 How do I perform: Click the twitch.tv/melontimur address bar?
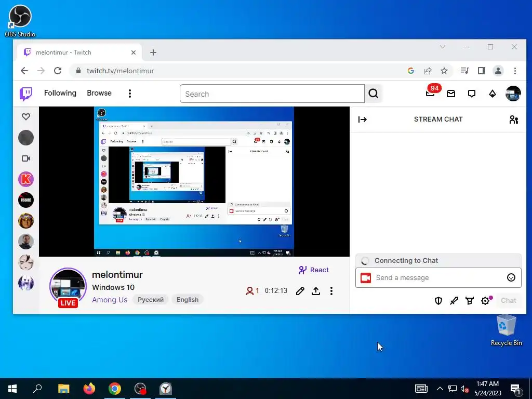point(237,71)
